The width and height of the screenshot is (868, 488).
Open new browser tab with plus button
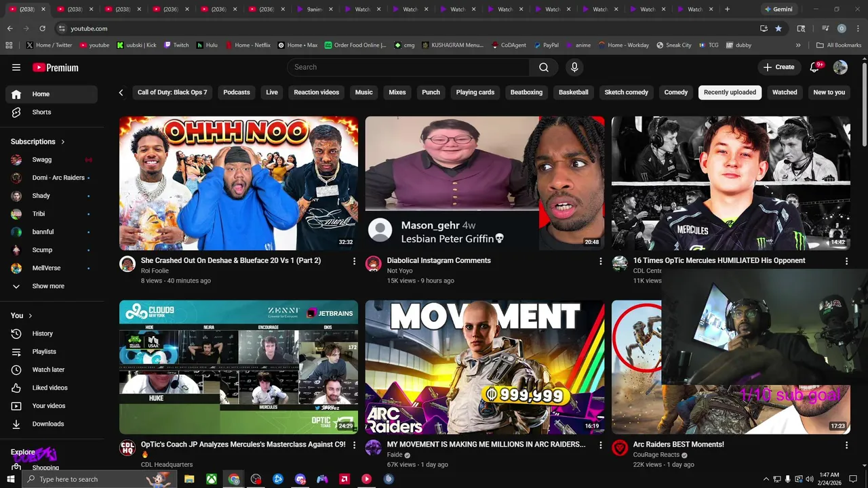(x=727, y=9)
